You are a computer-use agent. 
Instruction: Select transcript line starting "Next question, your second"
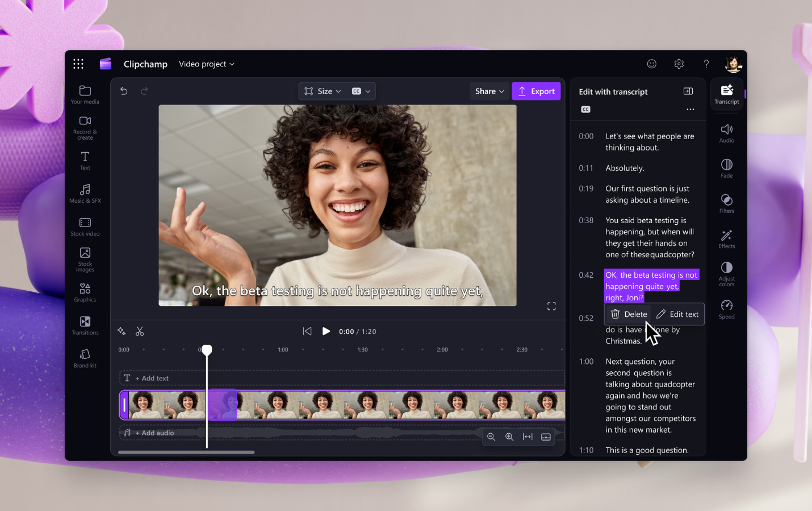[x=650, y=396]
